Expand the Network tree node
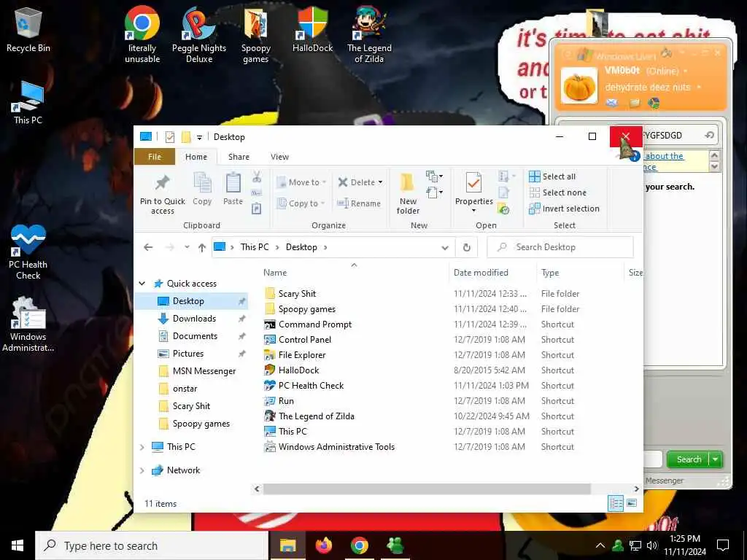The height and width of the screenshot is (560, 747). pos(142,470)
